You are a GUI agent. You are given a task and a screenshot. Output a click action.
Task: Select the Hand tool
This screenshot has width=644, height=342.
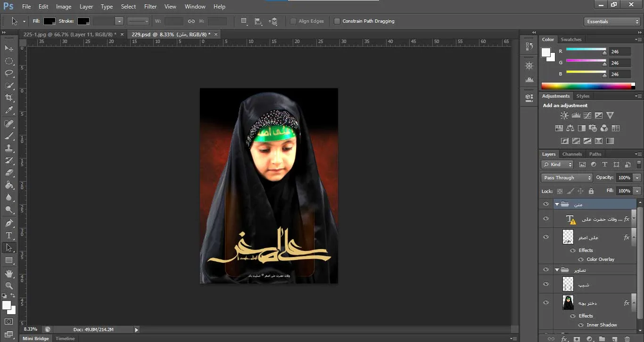click(x=9, y=273)
